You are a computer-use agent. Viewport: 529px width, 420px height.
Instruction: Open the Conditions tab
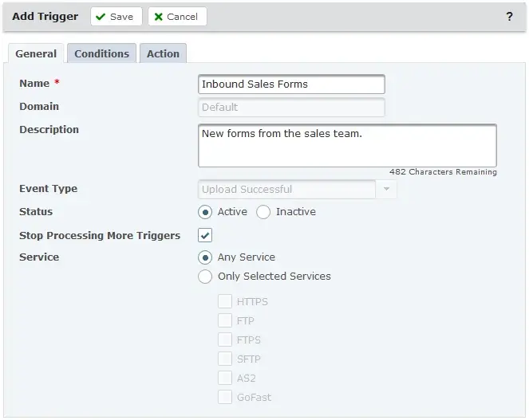pos(101,53)
